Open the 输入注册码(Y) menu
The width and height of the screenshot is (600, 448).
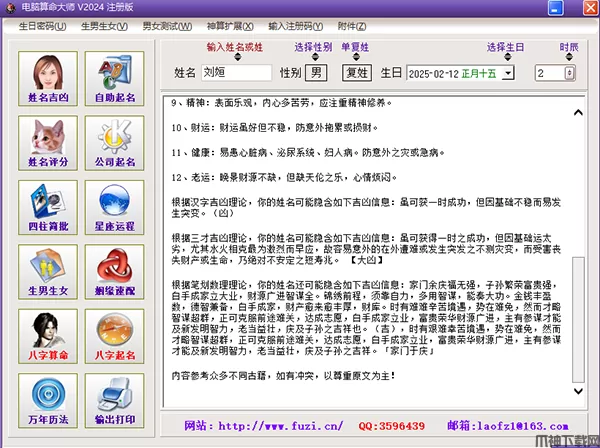[296, 26]
